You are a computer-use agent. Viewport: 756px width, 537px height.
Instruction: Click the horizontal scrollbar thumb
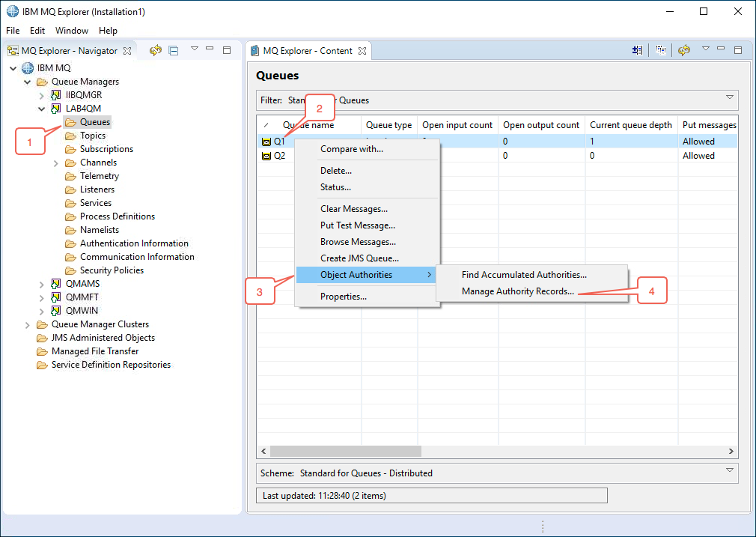346,452
